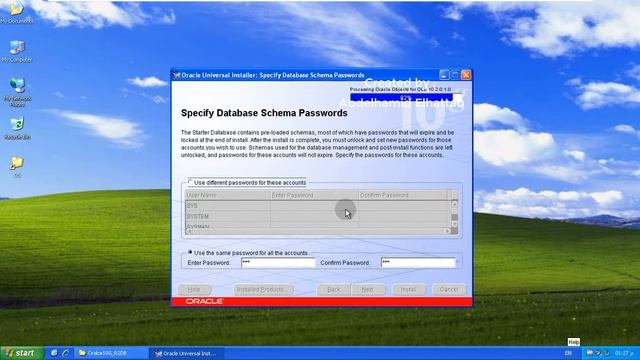Image resolution: width=640 pixels, height=360 pixels.
Task: Minimize the Oracle Universal Installer window
Action: coord(444,75)
